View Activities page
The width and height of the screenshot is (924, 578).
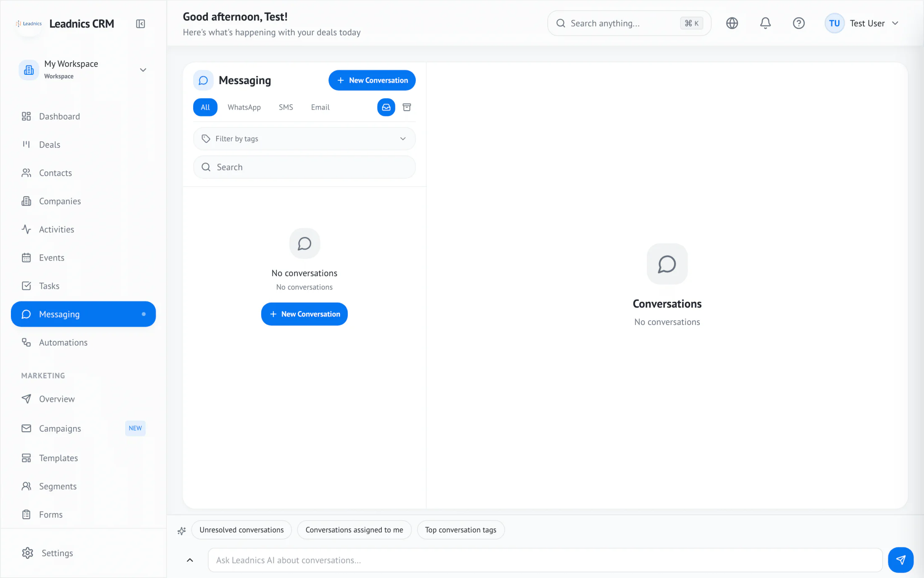point(83,230)
